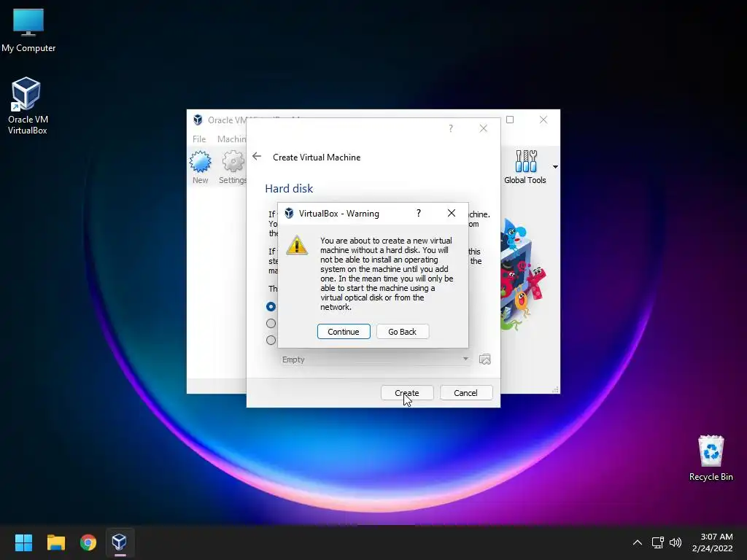
Task: Select the first hard disk radio option
Action: 271,307
